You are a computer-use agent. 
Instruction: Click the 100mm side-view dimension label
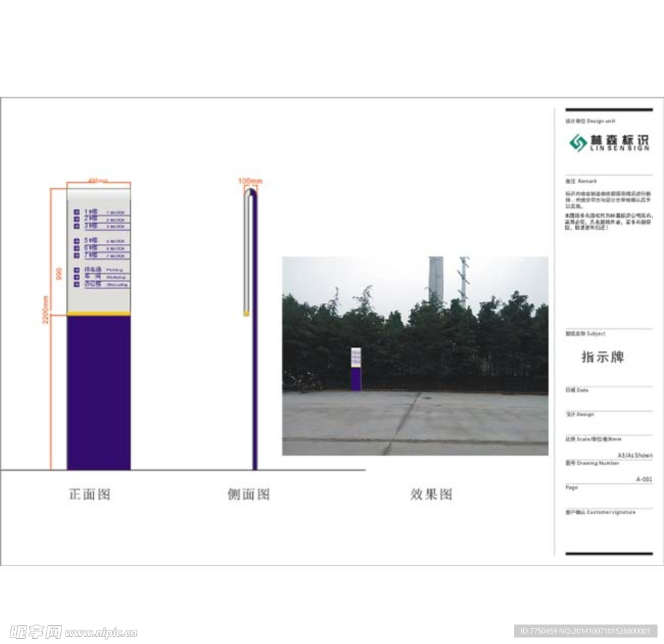pyautogui.click(x=250, y=181)
